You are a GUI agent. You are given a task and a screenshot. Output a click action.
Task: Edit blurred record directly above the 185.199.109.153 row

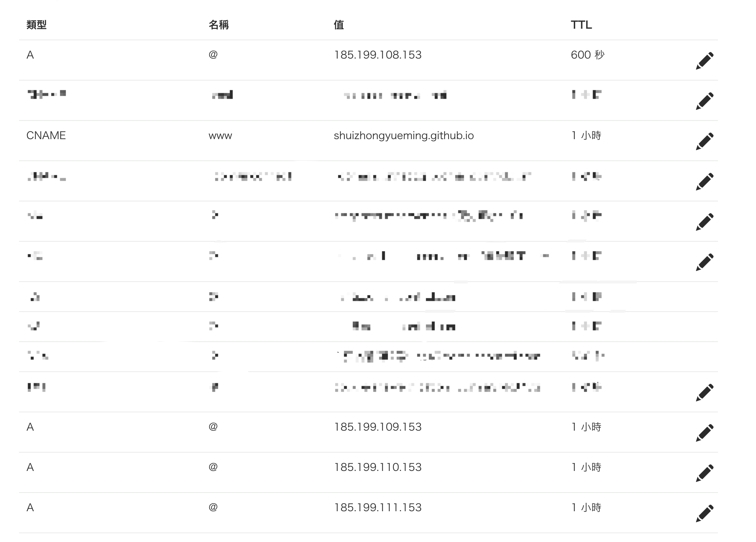coord(704,393)
